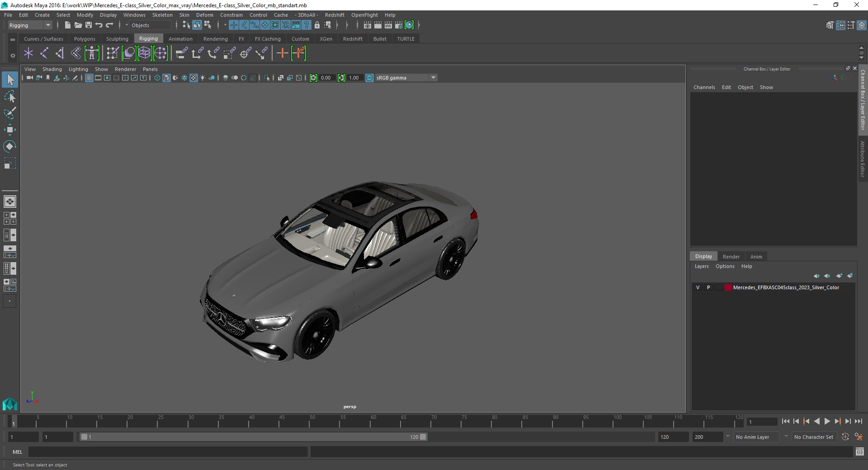
Task: Open the Script Editor button
Action: point(859,451)
